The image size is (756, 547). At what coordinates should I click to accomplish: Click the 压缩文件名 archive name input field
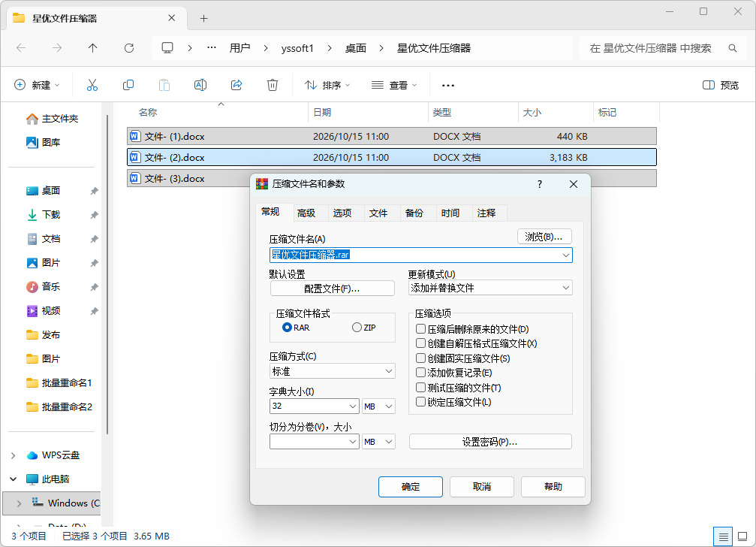(420, 255)
